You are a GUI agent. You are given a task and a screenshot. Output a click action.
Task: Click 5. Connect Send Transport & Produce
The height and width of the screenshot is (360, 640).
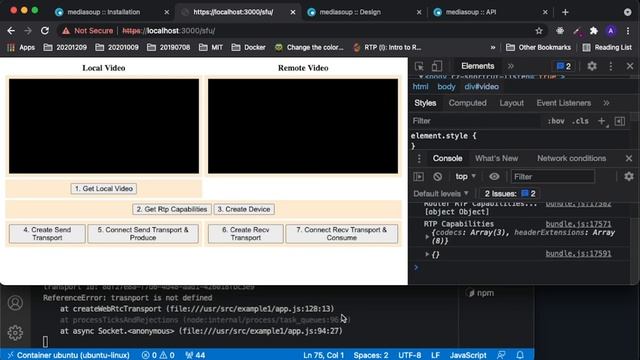coord(143,234)
